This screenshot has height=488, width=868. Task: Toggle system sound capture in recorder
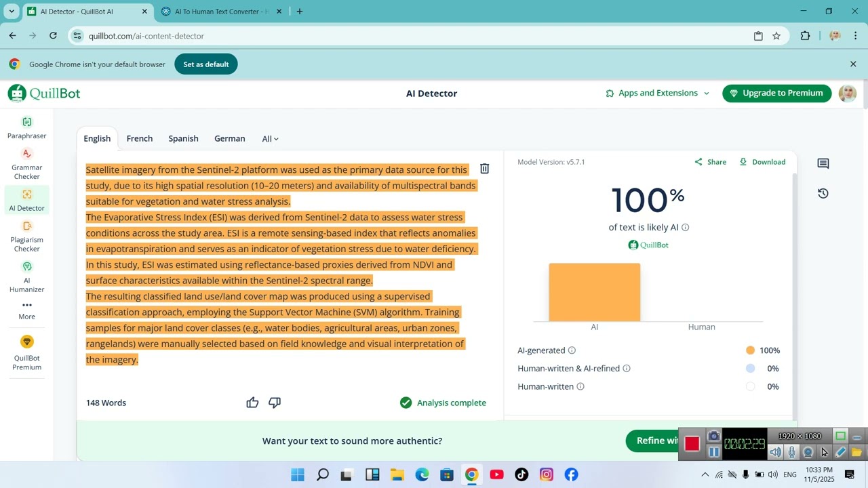tap(776, 452)
